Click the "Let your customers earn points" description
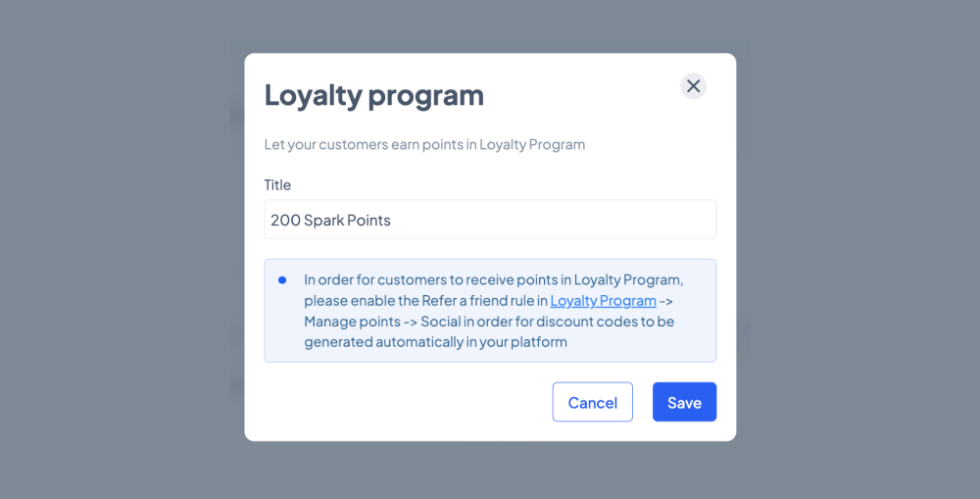The width and height of the screenshot is (980, 499). (x=424, y=144)
